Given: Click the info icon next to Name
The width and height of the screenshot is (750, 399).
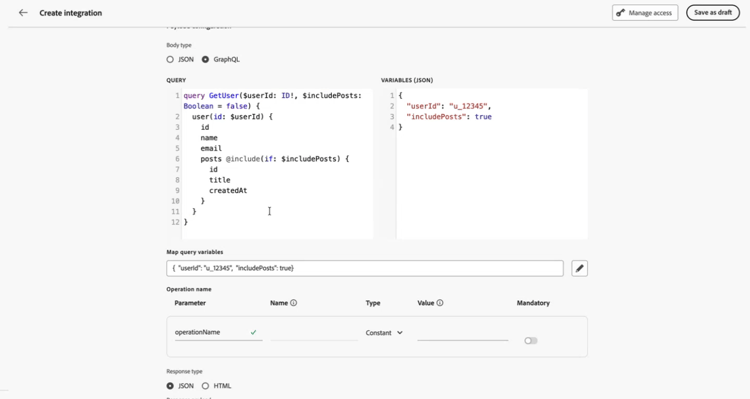Looking at the screenshot, I should (294, 303).
